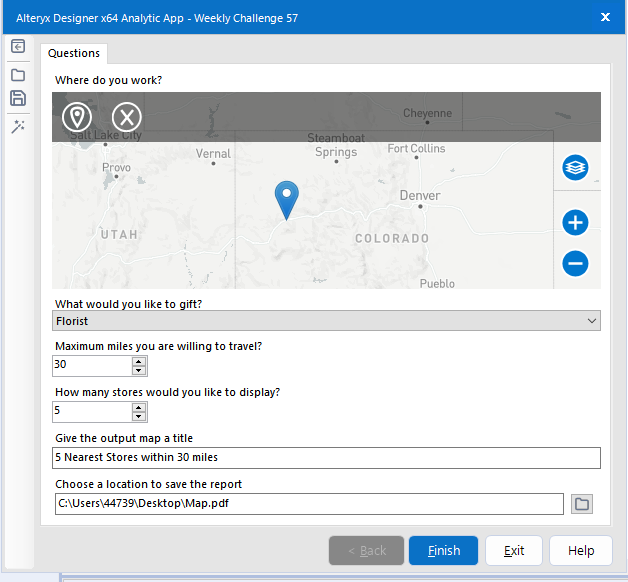628x582 pixels.
Task: Click the Exit button
Action: click(x=514, y=551)
